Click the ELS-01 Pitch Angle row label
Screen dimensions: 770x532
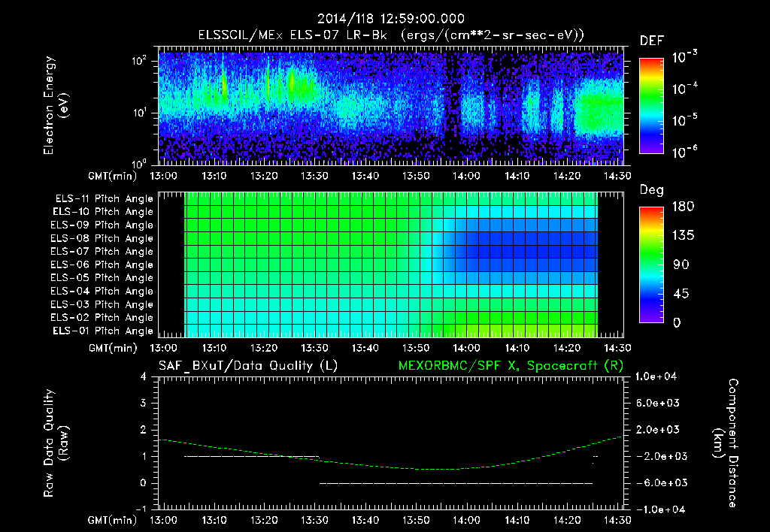[x=103, y=331]
